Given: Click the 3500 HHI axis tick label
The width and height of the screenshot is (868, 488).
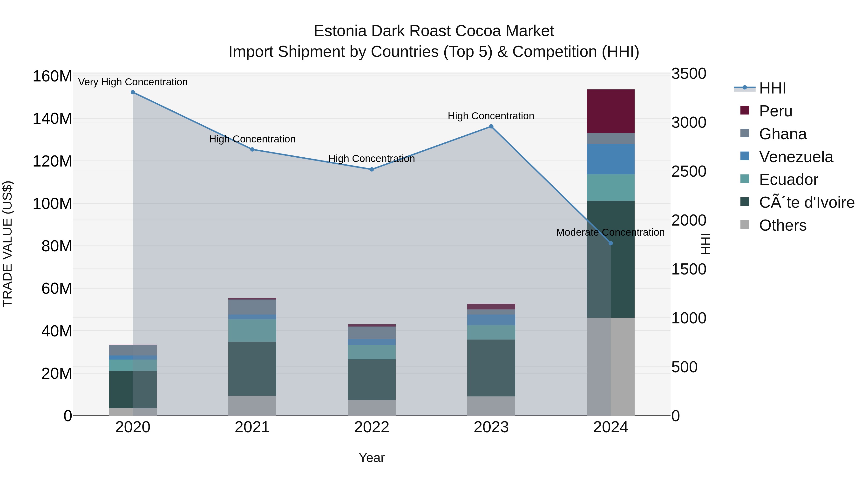Looking at the screenshot, I should point(689,74).
